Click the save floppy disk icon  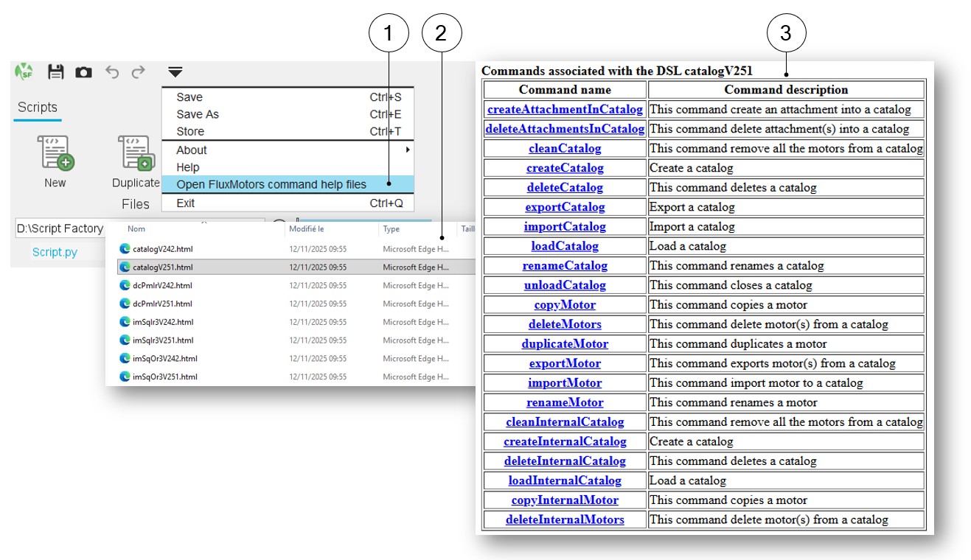[56, 71]
